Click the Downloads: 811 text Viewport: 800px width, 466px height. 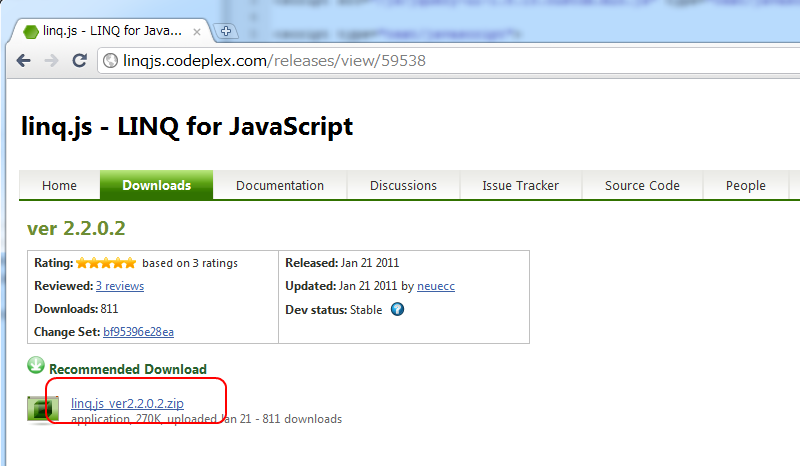click(x=76, y=309)
